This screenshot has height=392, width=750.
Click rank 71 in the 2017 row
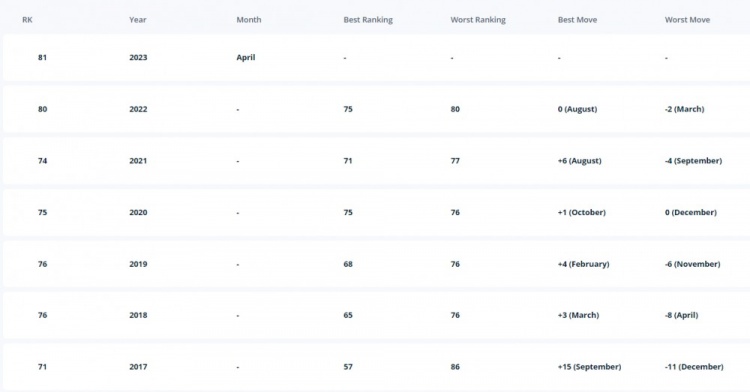click(x=43, y=367)
